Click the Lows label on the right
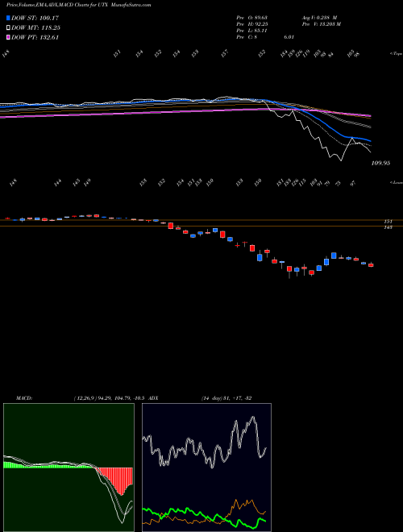 click(x=396, y=182)
